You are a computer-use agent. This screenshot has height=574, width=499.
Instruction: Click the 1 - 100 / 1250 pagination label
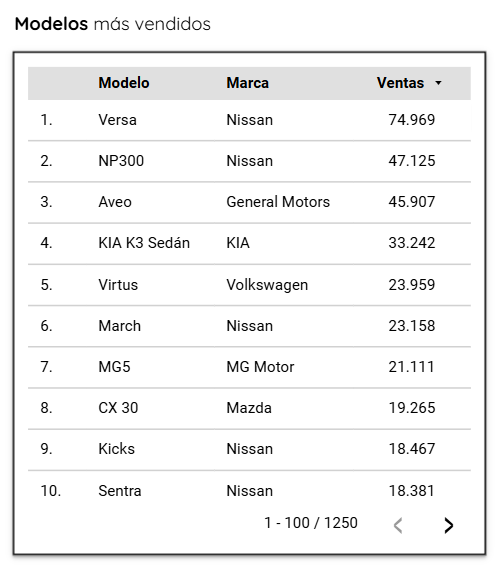311,523
